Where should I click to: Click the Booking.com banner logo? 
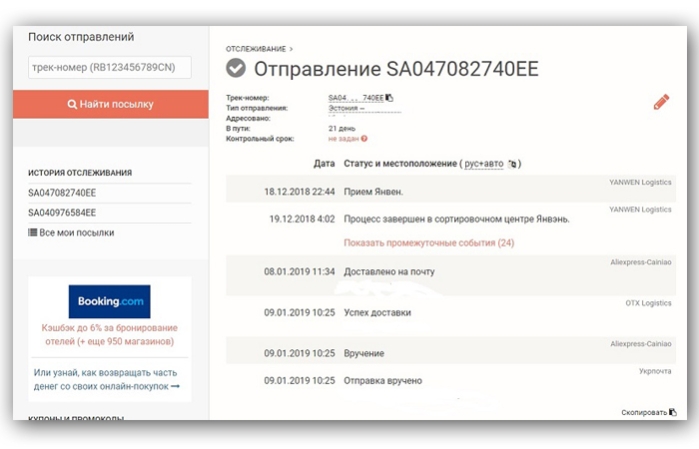110,301
